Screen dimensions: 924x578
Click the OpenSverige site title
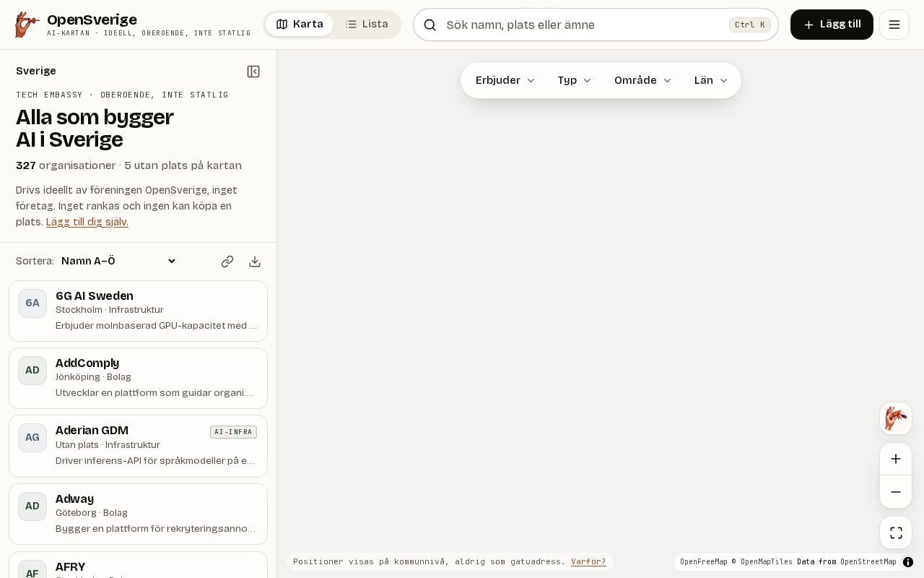pyautogui.click(x=92, y=20)
